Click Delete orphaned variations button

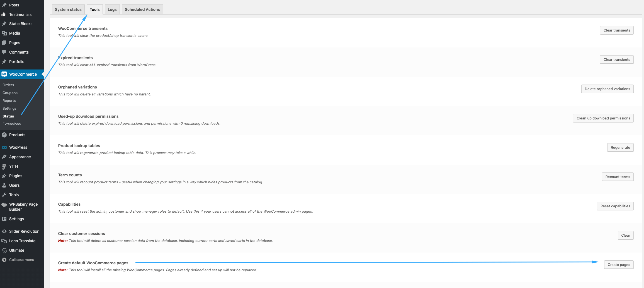607,89
